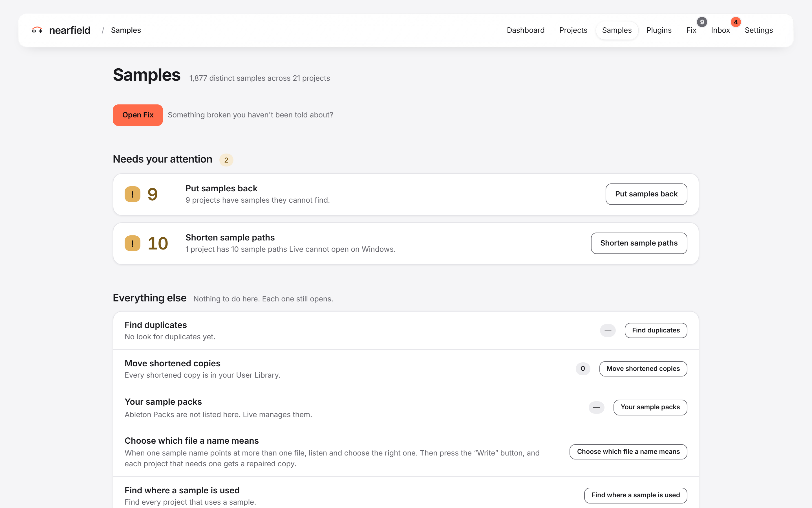Click the nearfield wordmark in the header
The image size is (812, 508).
[69, 30]
